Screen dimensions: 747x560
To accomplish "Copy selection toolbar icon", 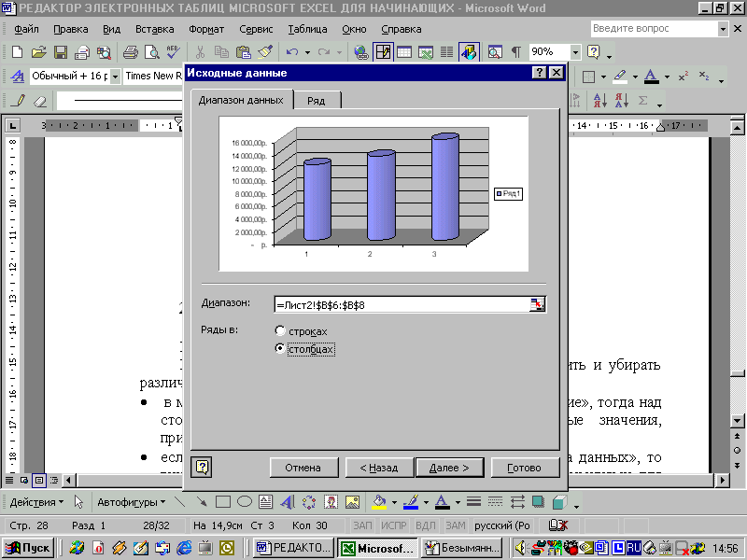I will [x=221, y=52].
